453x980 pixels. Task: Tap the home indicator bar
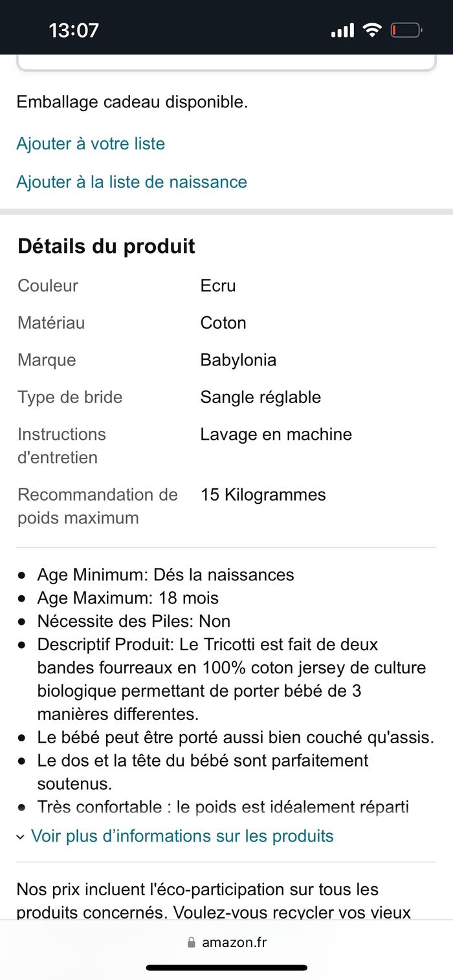[x=226, y=968]
